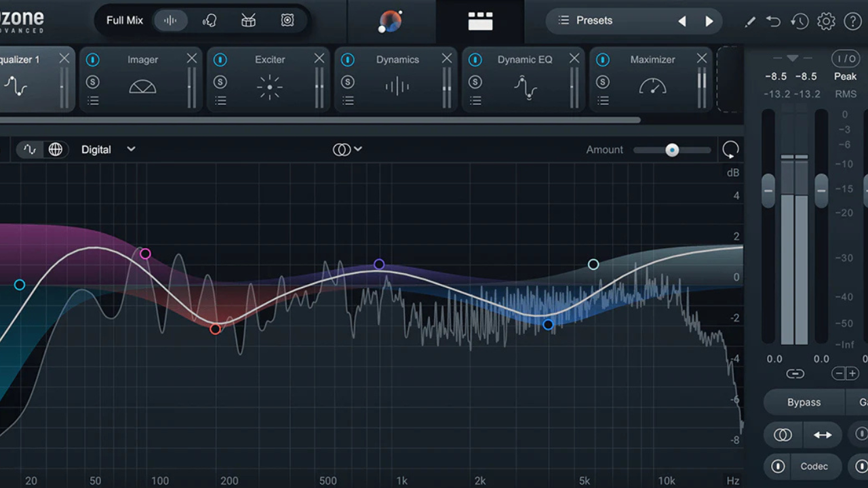Image resolution: width=868 pixels, height=488 pixels.
Task: Reset the Amount with the circular arrow icon
Action: click(730, 150)
